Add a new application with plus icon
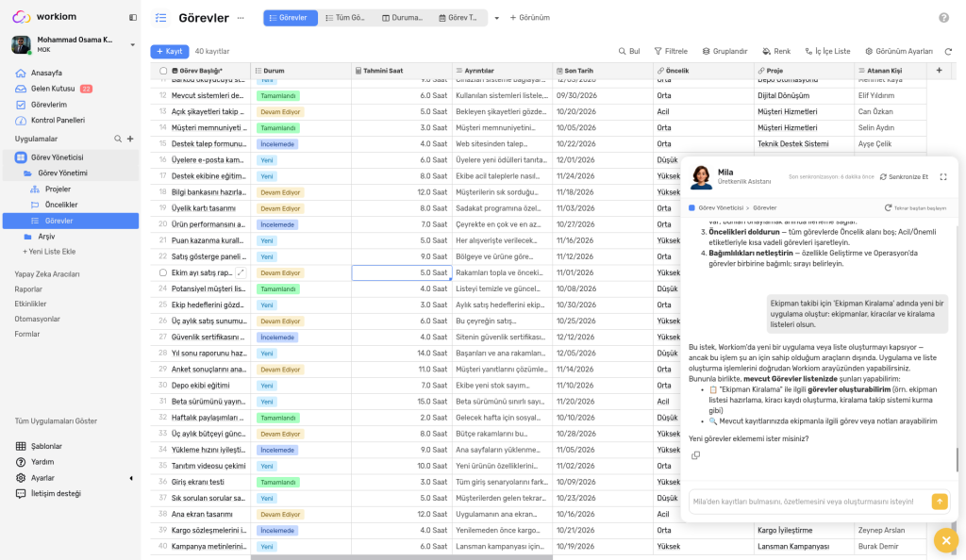 (130, 140)
